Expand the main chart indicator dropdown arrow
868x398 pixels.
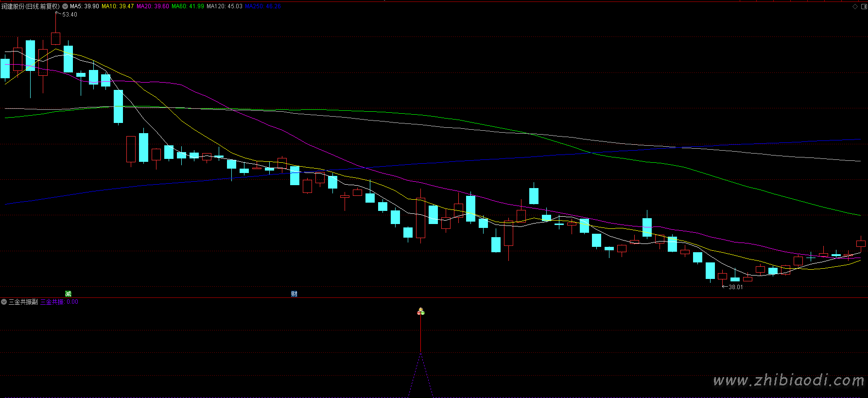[x=65, y=6]
